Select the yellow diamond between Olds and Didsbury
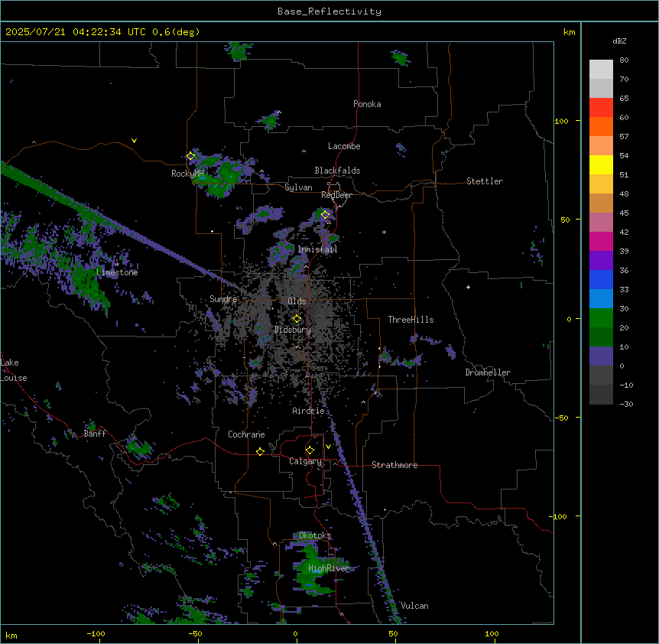 [x=297, y=319]
